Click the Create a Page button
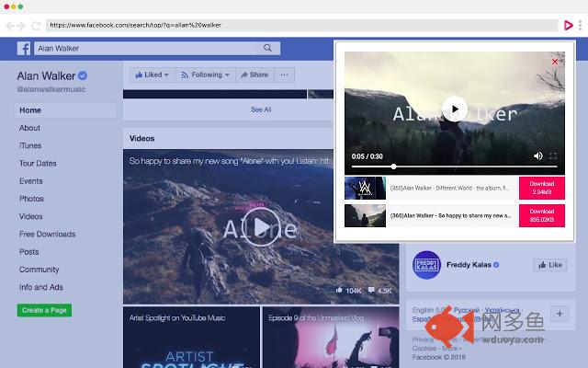The image size is (588, 368). [44, 310]
